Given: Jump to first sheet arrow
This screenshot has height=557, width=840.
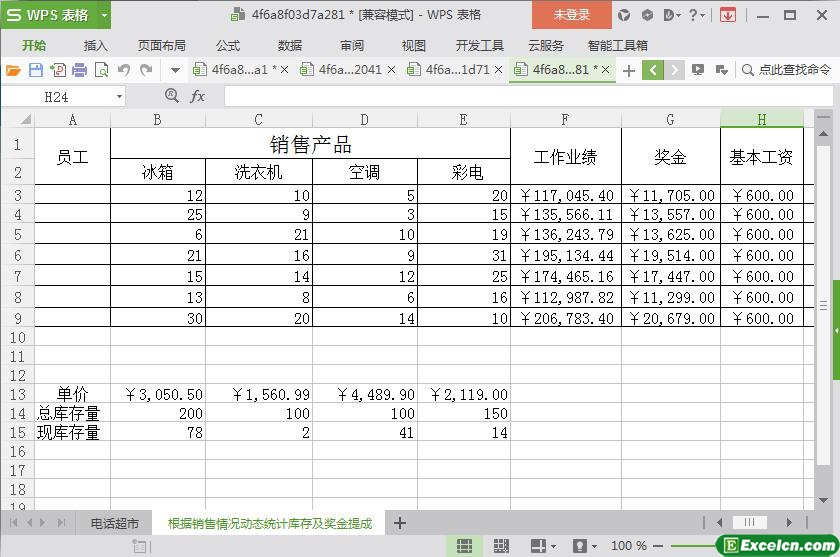Looking at the screenshot, I should [14, 523].
